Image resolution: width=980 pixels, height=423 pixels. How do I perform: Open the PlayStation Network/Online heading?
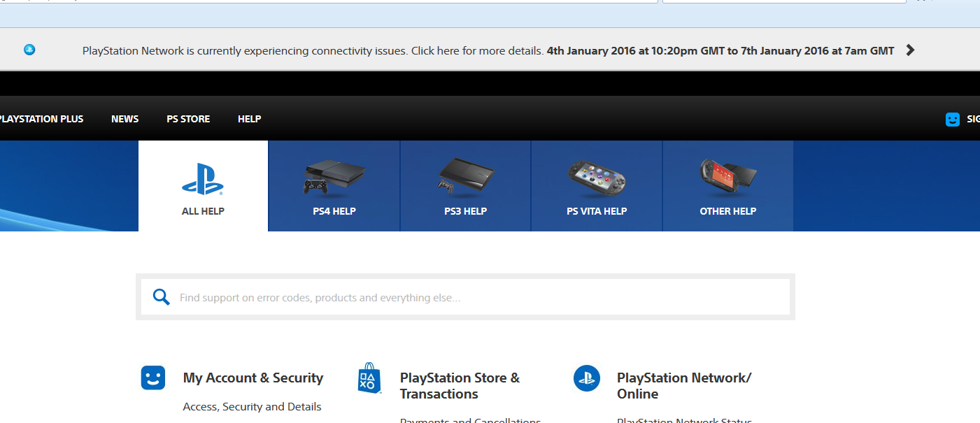[684, 386]
